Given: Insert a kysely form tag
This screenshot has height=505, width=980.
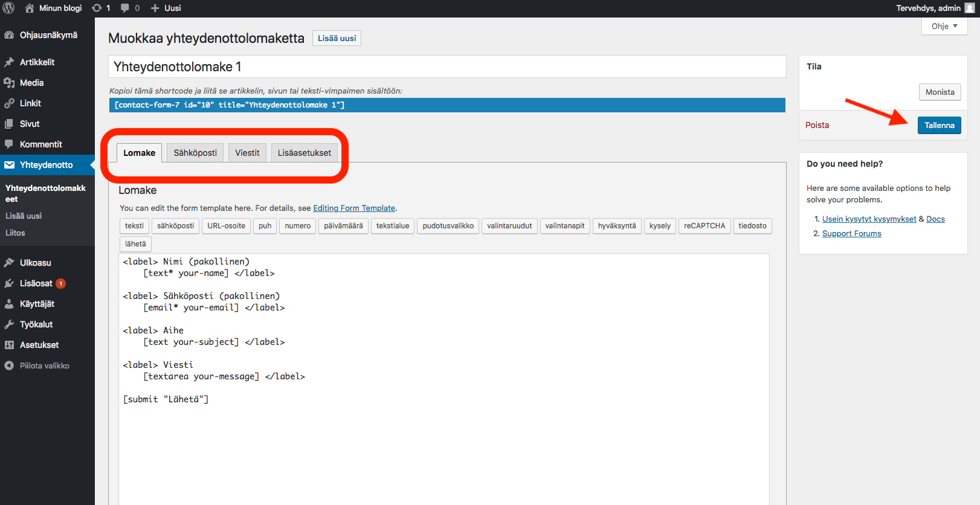Looking at the screenshot, I should [660, 226].
